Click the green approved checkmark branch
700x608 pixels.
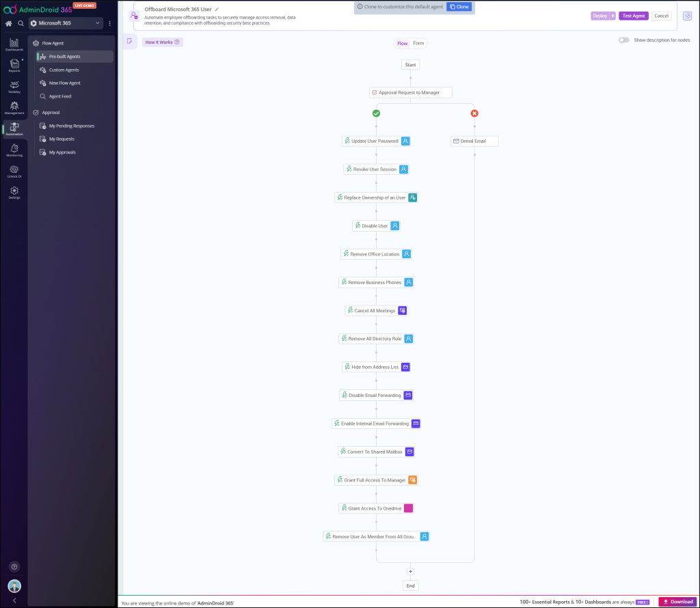point(377,113)
